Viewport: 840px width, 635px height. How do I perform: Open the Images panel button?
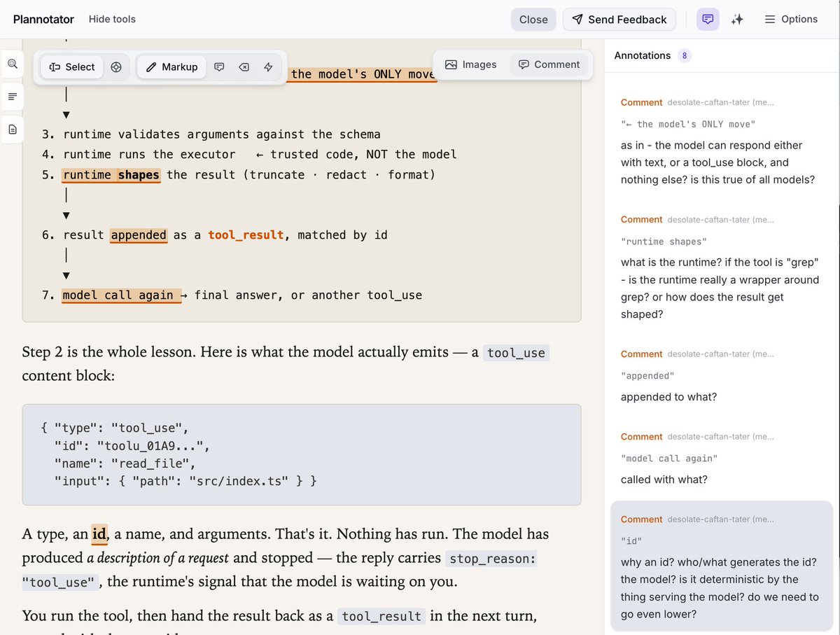(471, 64)
